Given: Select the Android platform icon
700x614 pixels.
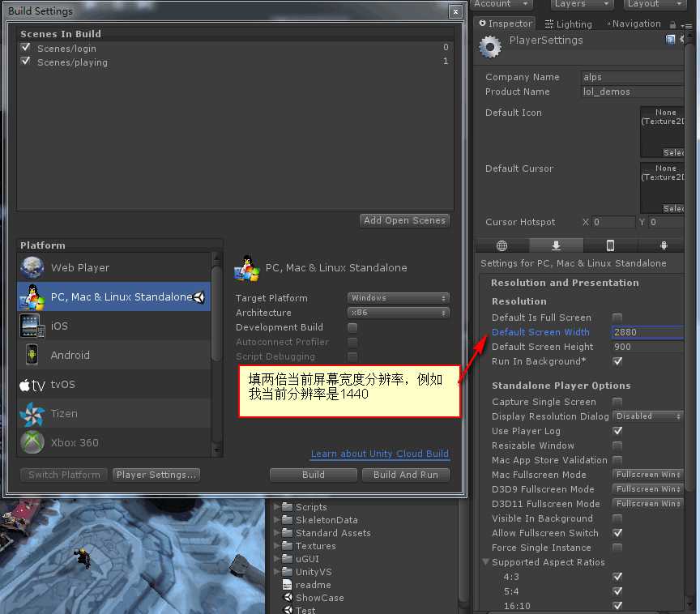Looking at the screenshot, I should (x=32, y=355).
